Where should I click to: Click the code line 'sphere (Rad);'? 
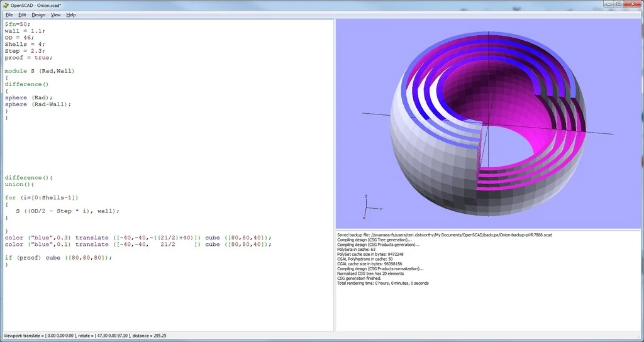point(29,97)
